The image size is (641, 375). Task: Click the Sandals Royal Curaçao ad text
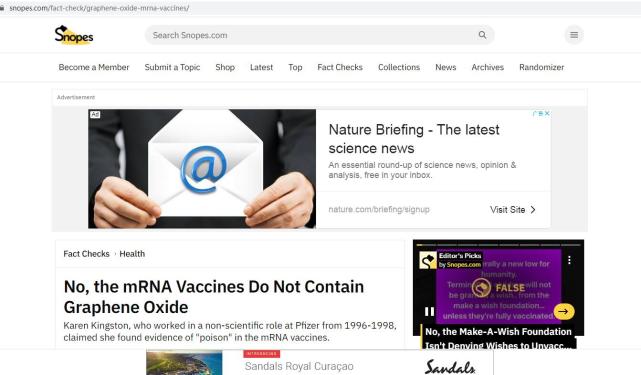pyautogui.click(x=299, y=366)
